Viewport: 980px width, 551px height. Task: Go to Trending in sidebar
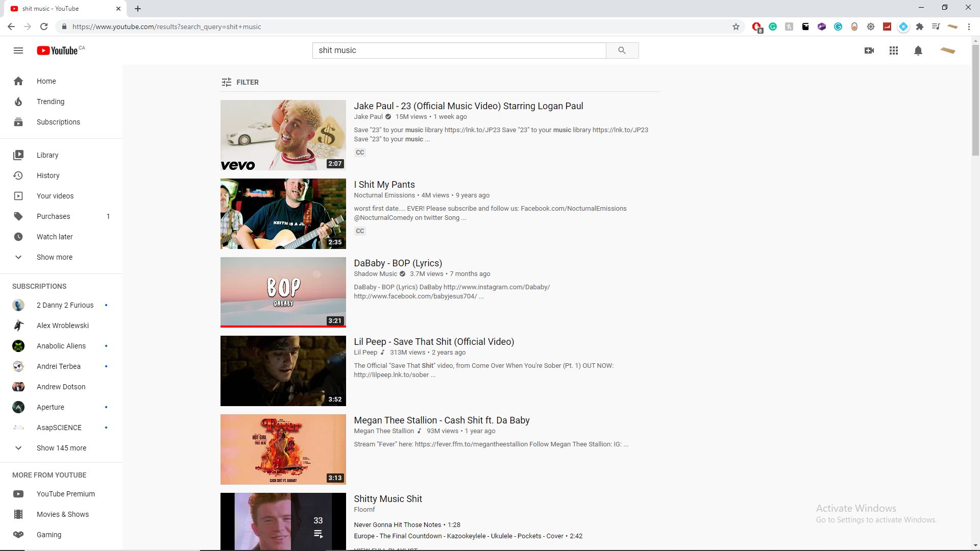(51, 102)
